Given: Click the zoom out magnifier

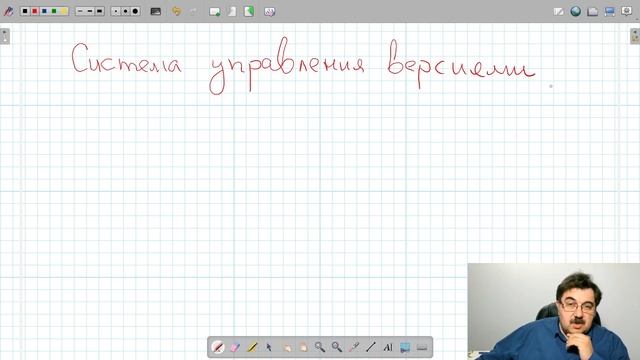Looking at the screenshot, I should (337, 347).
